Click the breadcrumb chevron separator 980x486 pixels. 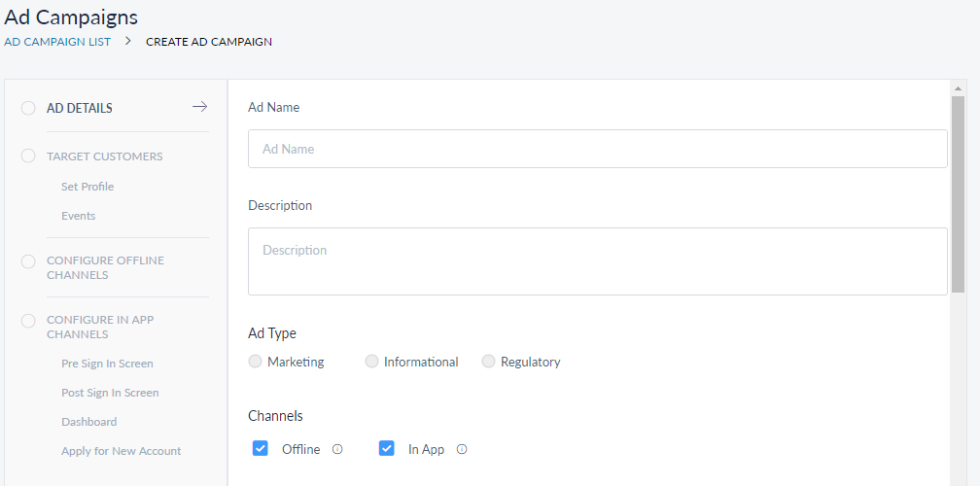click(128, 42)
